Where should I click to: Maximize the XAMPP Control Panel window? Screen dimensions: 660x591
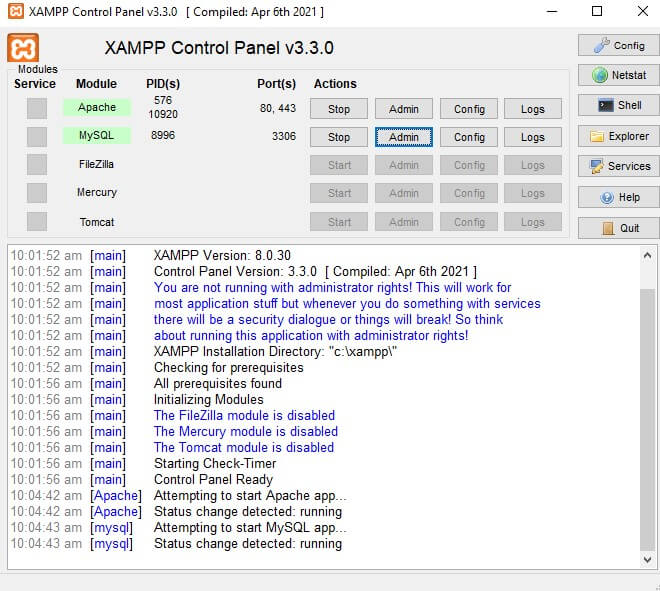tap(597, 11)
